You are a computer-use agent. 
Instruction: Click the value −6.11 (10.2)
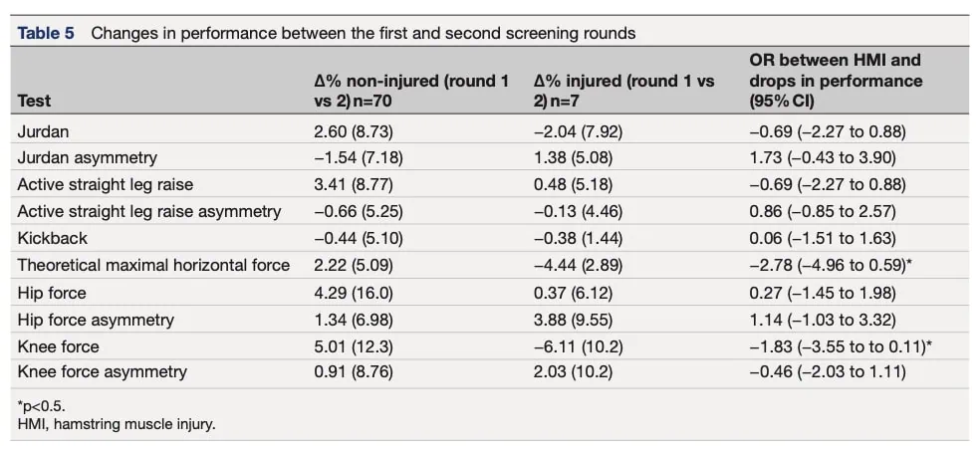tap(578, 345)
